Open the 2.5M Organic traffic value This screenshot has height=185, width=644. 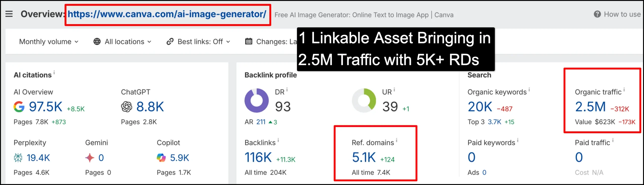click(590, 107)
